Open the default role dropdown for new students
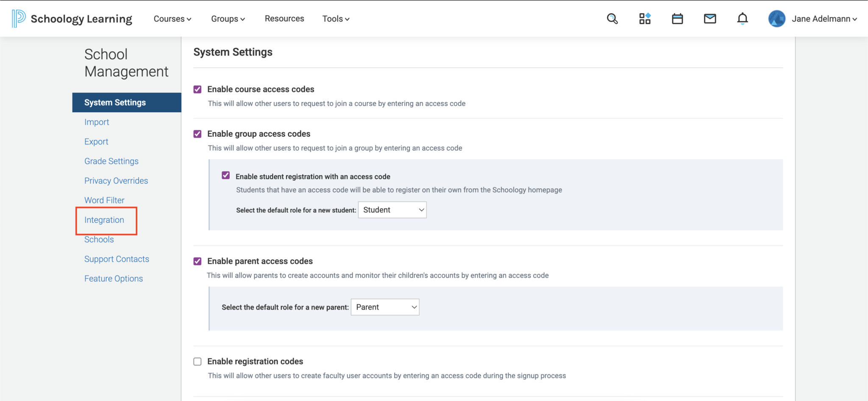Viewport: 868px width, 401px height. pos(392,210)
